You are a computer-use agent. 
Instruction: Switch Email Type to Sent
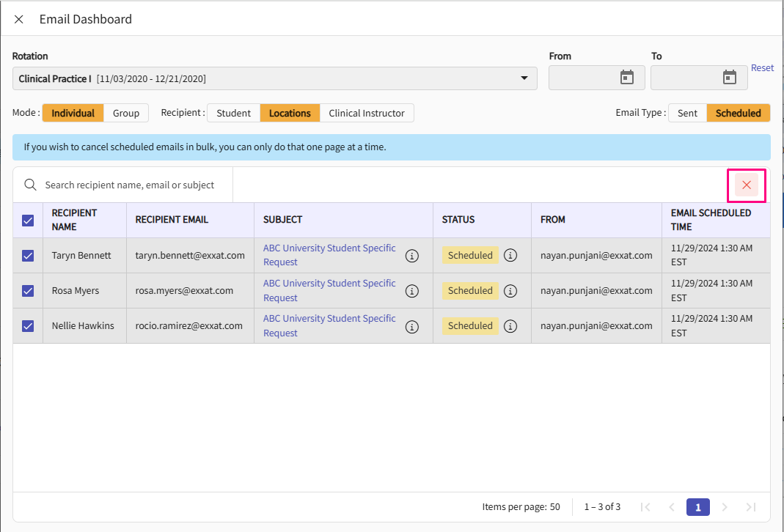pyautogui.click(x=687, y=113)
